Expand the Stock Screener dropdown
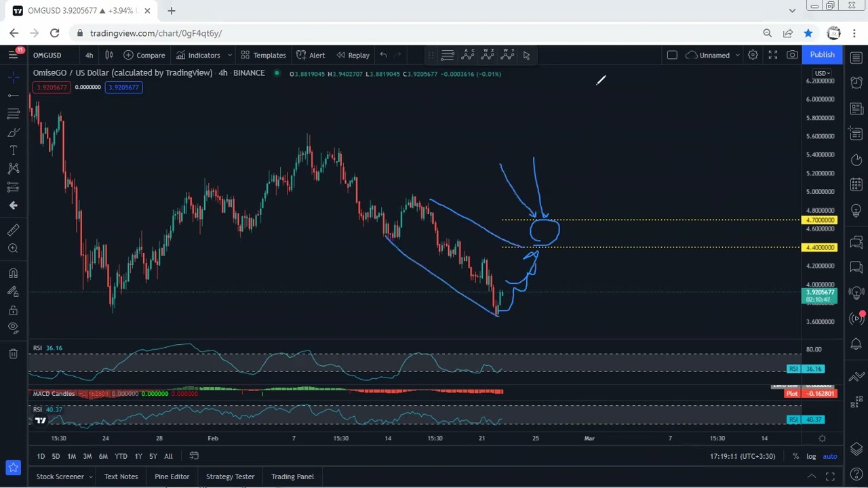 point(90,476)
